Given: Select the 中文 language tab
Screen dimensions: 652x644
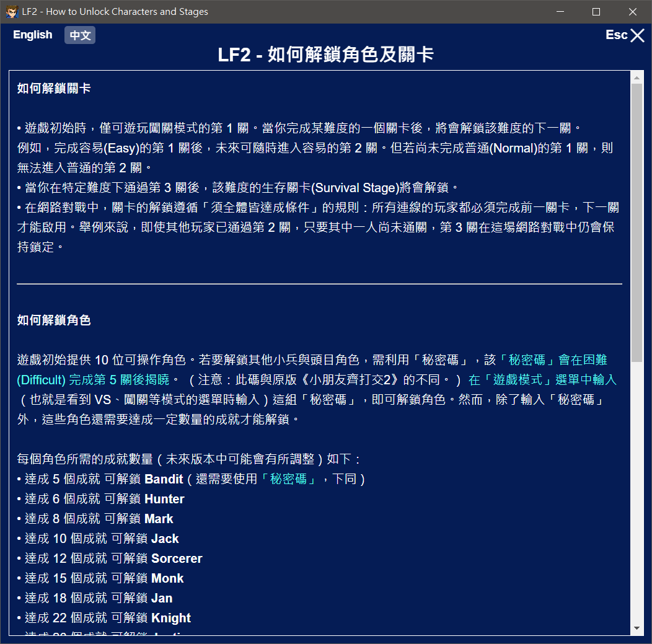Looking at the screenshot, I should point(80,35).
